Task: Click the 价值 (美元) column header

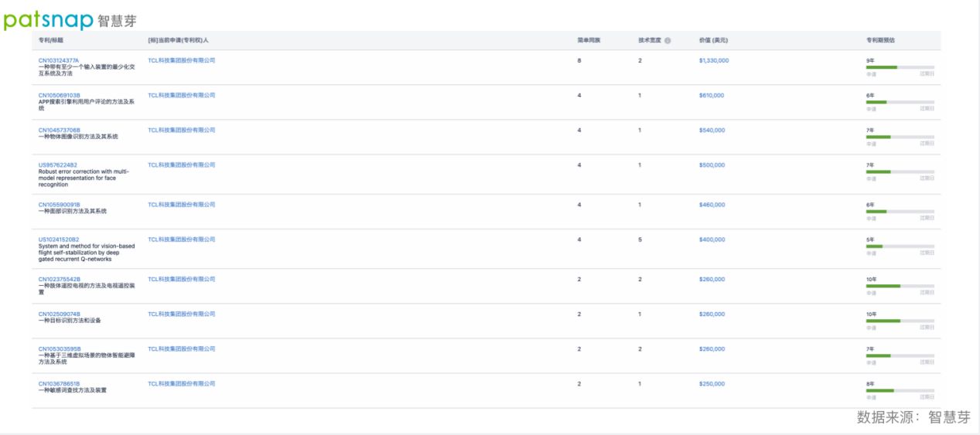Action: [x=713, y=40]
